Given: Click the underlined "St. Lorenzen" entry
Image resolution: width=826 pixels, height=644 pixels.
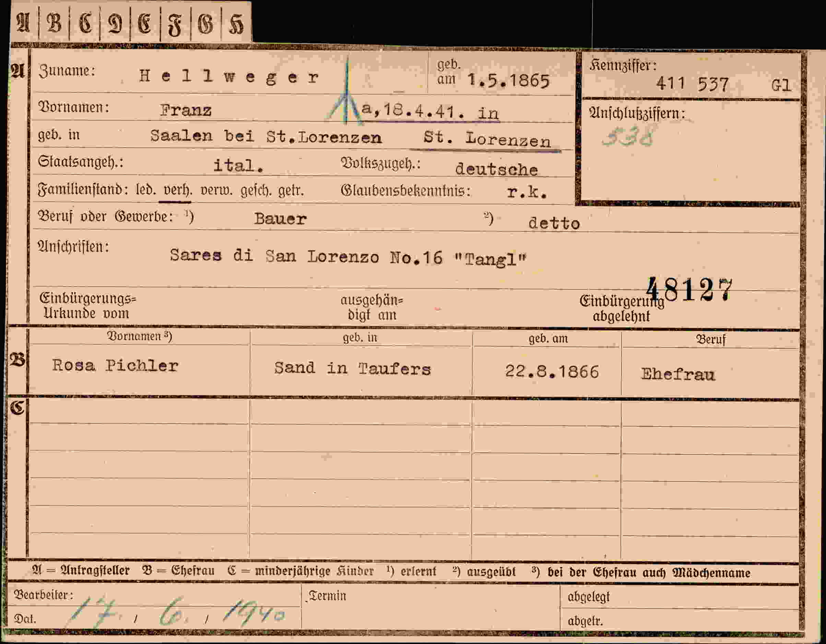Looking at the screenshot, I should 487,139.
